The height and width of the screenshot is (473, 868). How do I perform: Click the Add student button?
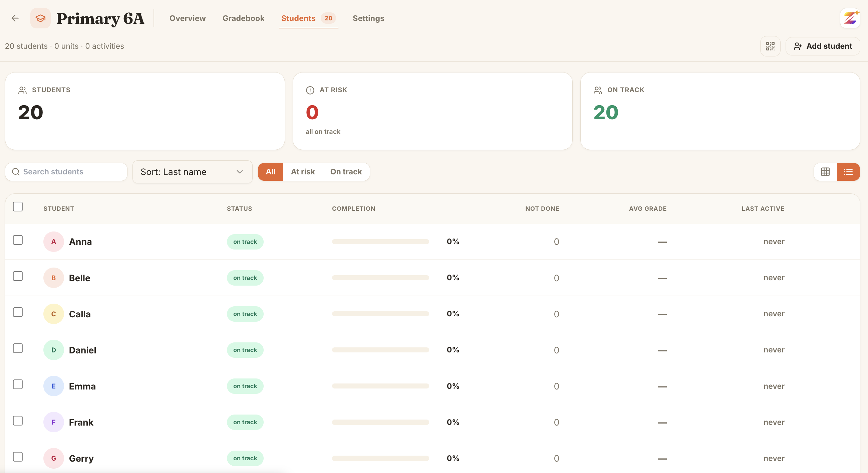point(823,46)
